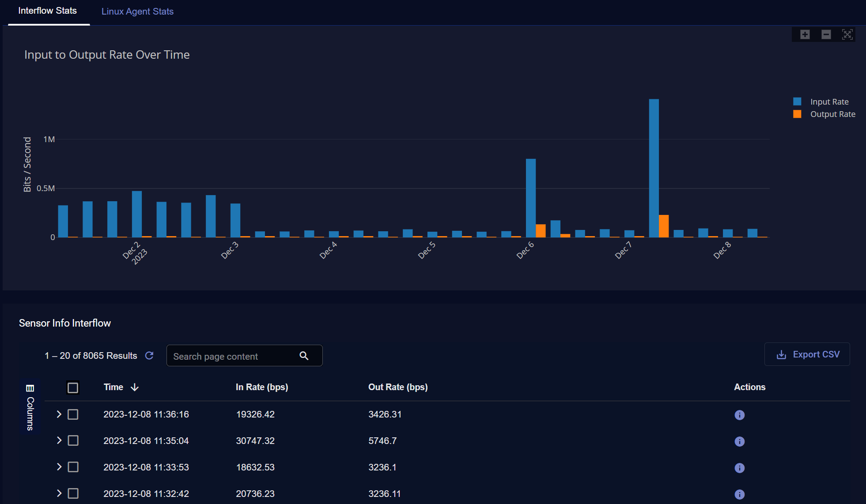
Task: Click the chart zoom out minus icon
Action: 826,34
